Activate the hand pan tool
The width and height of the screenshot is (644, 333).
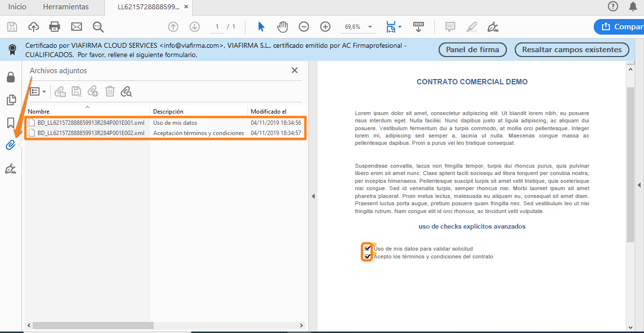(282, 27)
